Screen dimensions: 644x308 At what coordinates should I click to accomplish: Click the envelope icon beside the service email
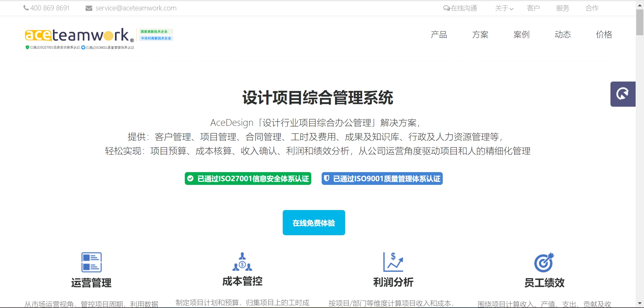tap(89, 8)
